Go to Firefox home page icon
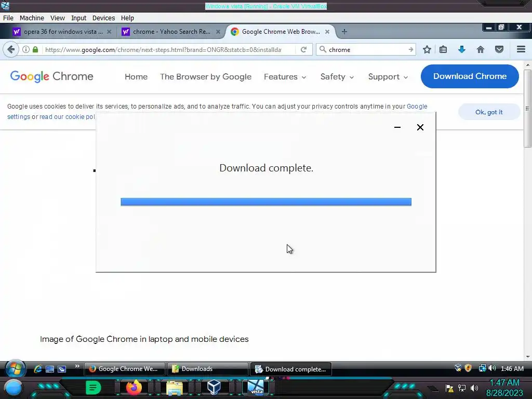Screen dimensions: 532x399 tap(480, 49)
